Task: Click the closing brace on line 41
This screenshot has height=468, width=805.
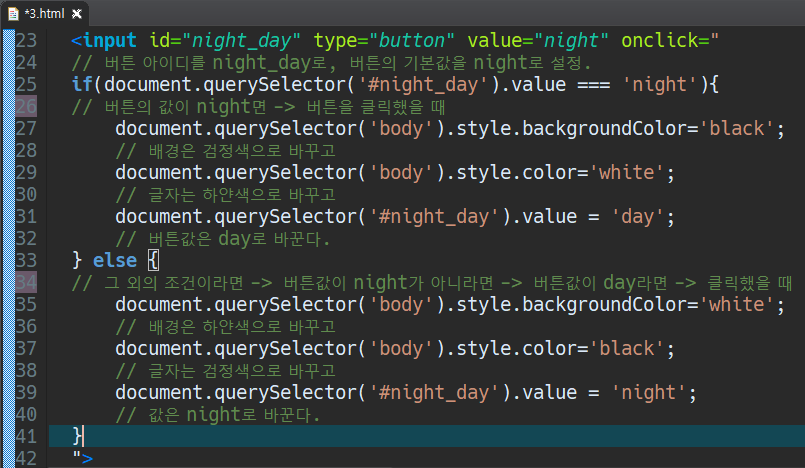Action: coord(77,436)
